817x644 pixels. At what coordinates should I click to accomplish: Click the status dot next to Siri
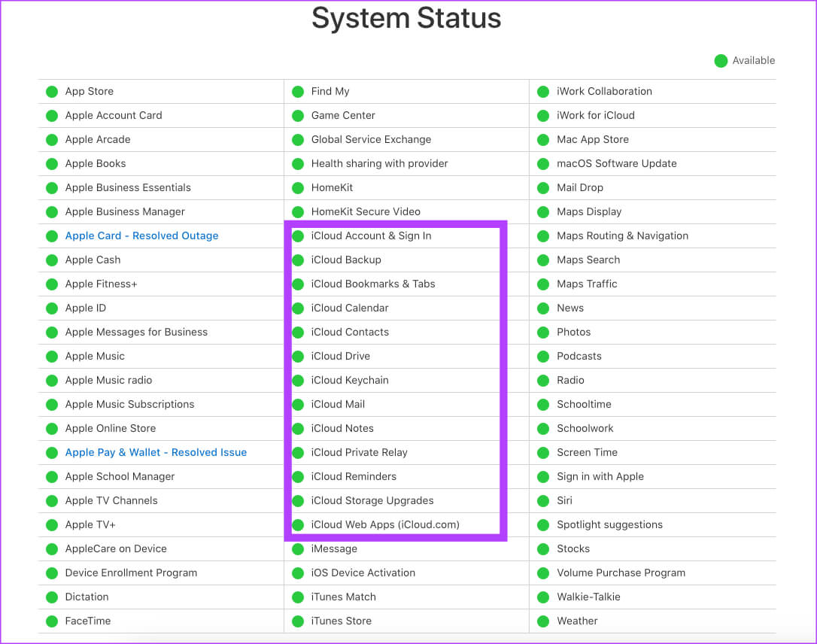pos(543,501)
